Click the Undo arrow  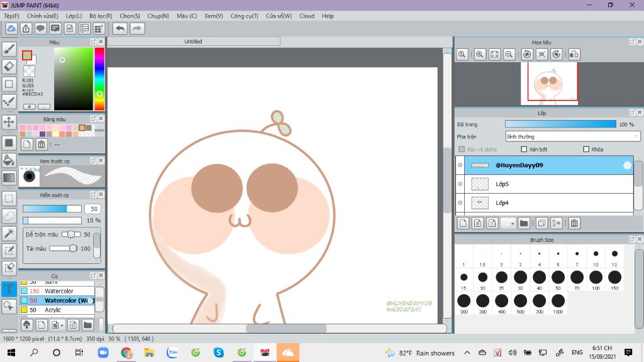pyautogui.click(x=120, y=29)
